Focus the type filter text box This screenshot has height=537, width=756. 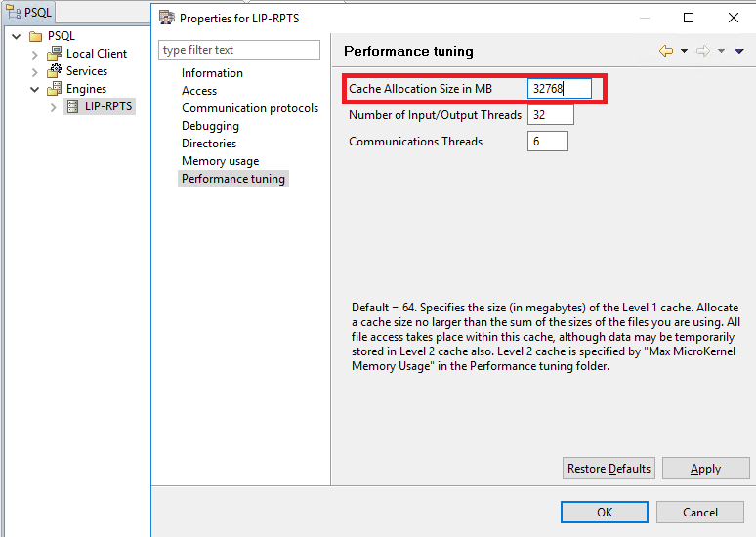239,50
